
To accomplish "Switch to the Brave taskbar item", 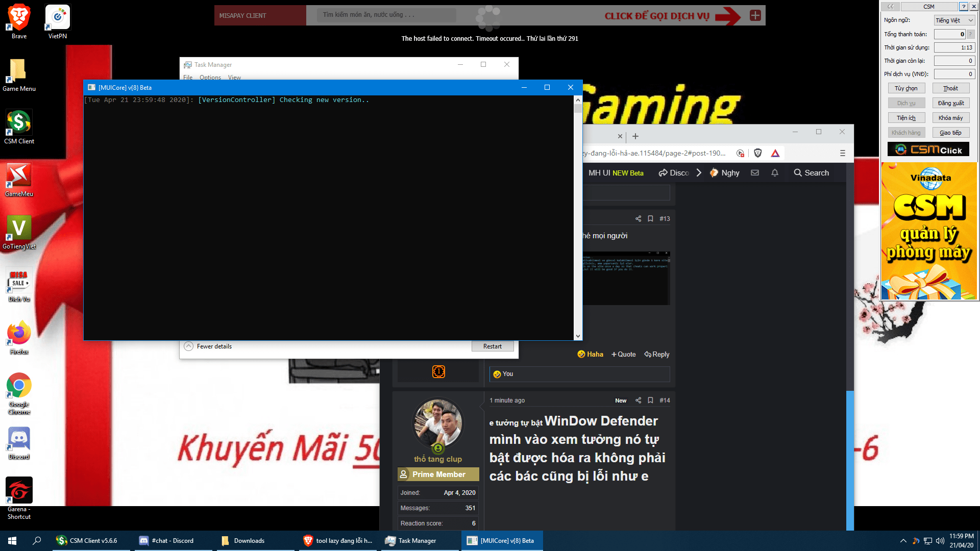I will point(338,541).
